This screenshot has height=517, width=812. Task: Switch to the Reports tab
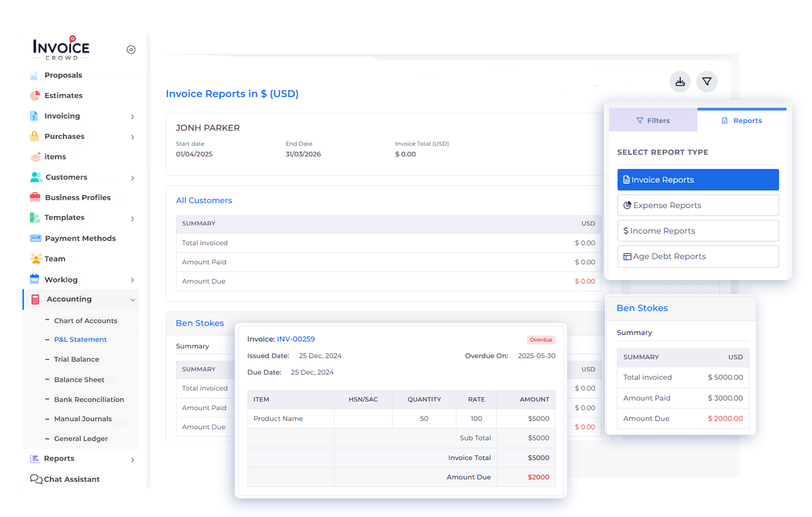coord(742,121)
